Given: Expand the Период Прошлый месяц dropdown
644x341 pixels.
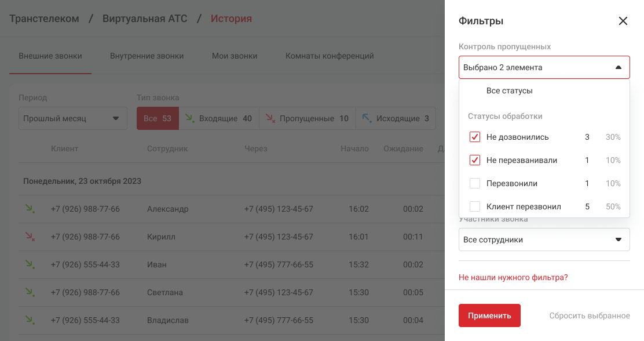Looking at the screenshot, I should [x=72, y=118].
